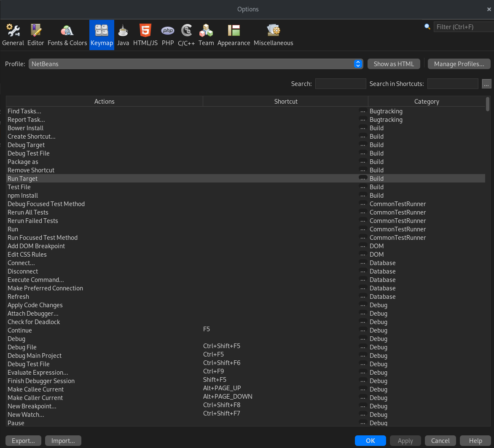Open shortcut editor for Pause row
494x448 pixels.
(362, 423)
